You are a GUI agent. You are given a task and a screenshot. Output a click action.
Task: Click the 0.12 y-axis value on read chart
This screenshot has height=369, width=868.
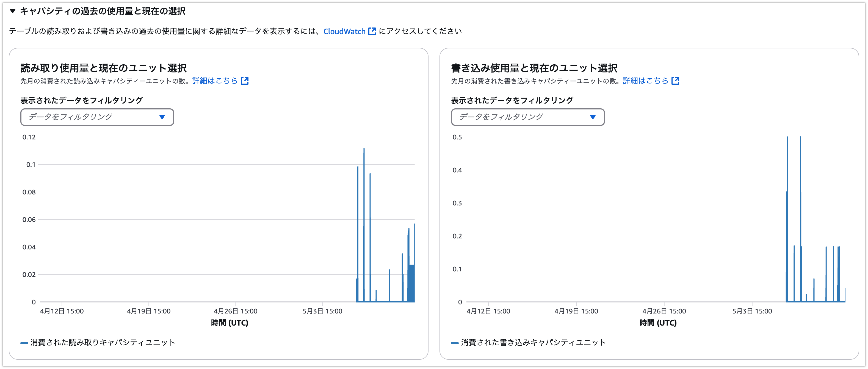(29, 137)
